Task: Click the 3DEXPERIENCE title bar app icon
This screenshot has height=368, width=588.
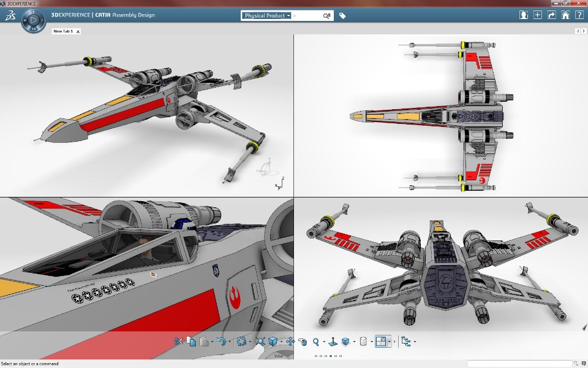Action: [x=4, y=4]
